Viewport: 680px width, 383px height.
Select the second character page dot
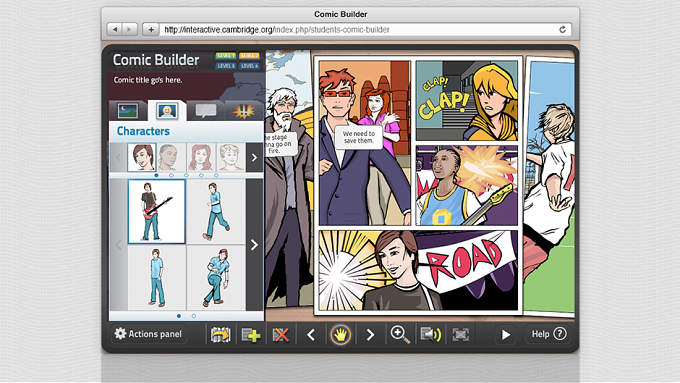(x=171, y=175)
